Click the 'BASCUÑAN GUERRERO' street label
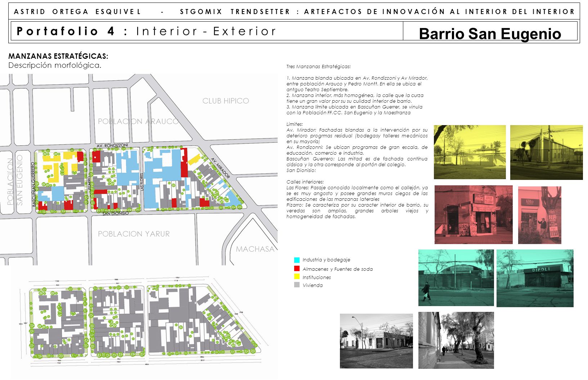This screenshot has width=588, height=380. pos(34,184)
